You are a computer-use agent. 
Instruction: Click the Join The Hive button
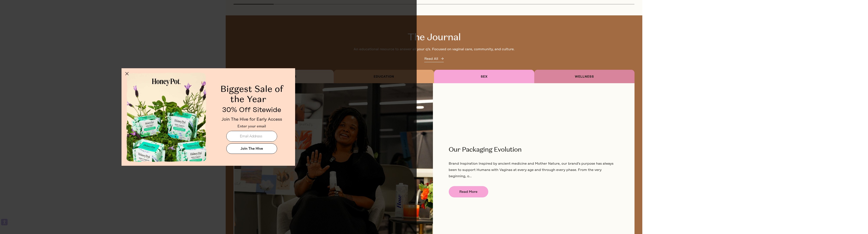tap(251, 149)
